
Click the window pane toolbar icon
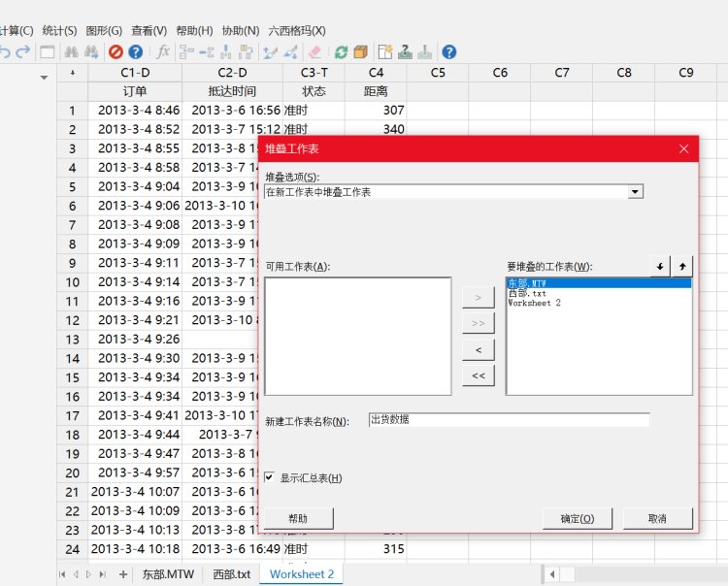tap(47, 52)
